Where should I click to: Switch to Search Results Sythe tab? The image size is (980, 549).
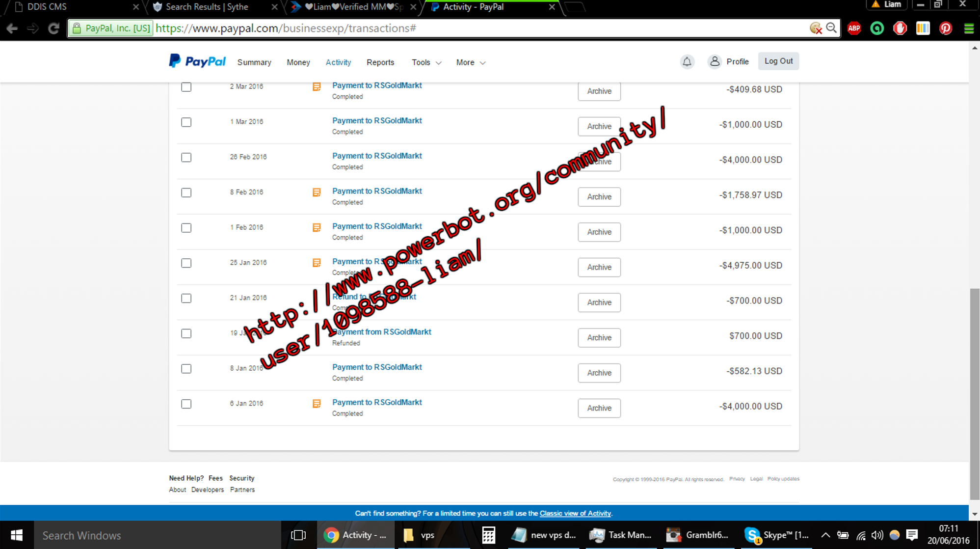[214, 7]
